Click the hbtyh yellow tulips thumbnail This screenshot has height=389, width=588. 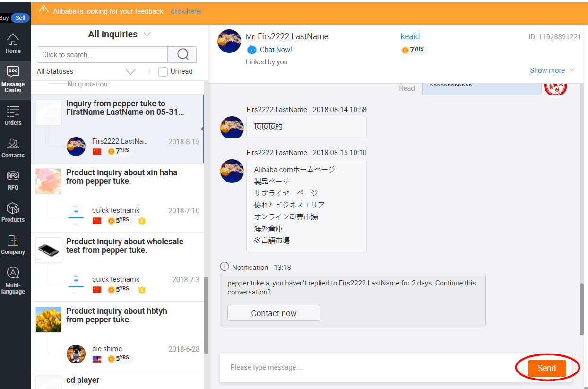coord(48,320)
